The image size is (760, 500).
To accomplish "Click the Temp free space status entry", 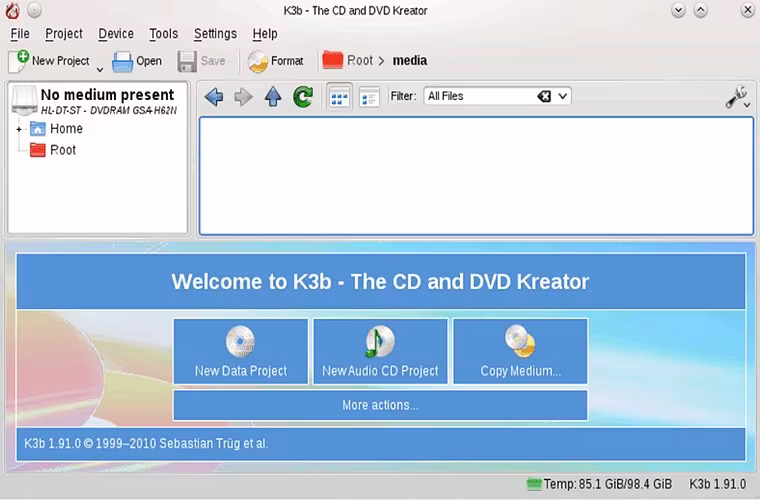I will pos(599,484).
